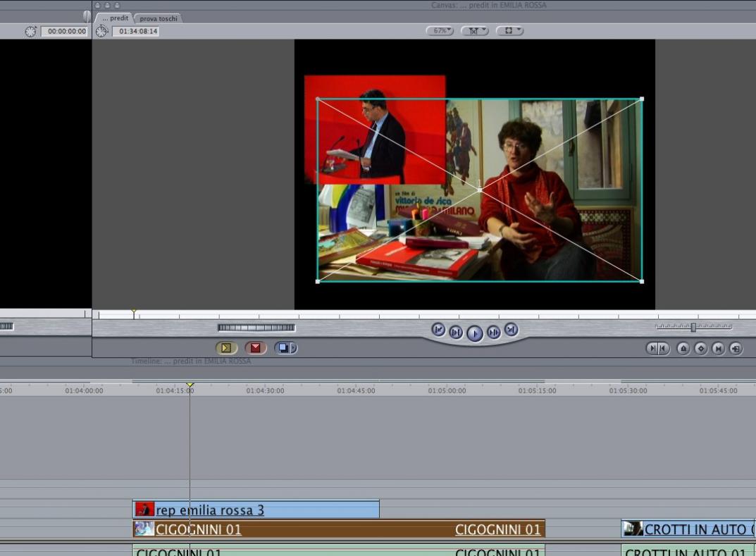
Task: Click the tab drag handle beside predit tab
Action: (x=87, y=16)
